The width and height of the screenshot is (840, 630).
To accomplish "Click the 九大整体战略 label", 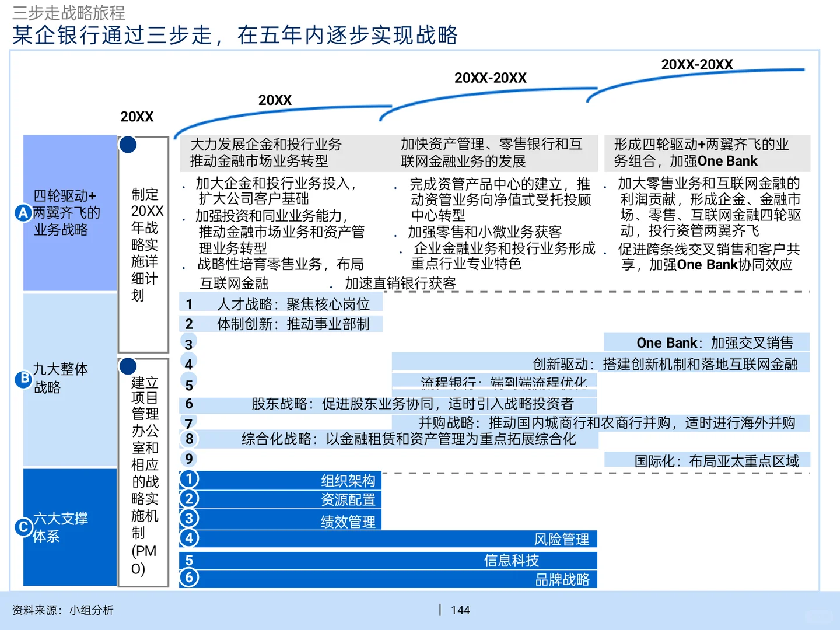I will (61, 378).
